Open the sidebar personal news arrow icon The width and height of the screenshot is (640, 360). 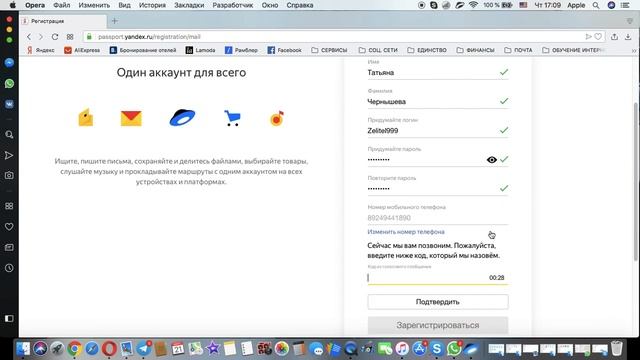(9, 155)
